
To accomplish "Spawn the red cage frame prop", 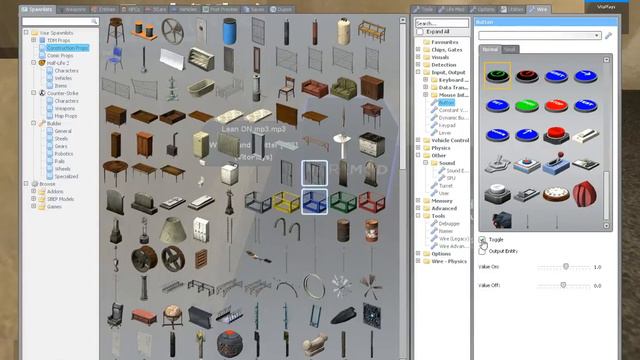I will [371, 202].
